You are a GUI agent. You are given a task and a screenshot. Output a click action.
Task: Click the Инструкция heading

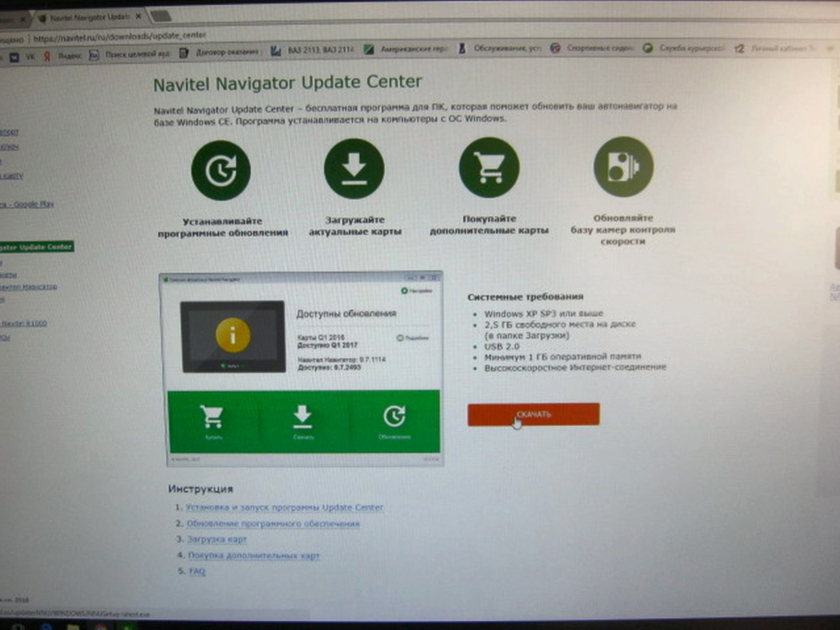pyautogui.click(x=201, y=489)
